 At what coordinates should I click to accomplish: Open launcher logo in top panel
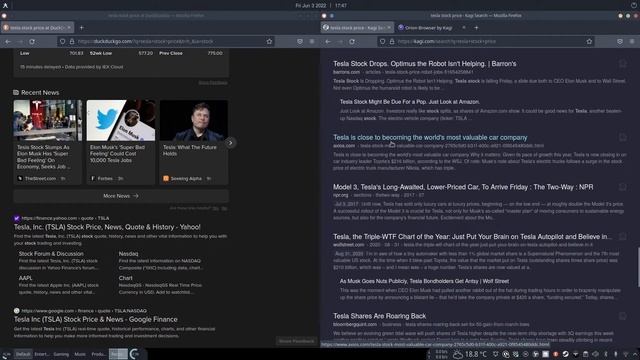click(x=5, y=5)
